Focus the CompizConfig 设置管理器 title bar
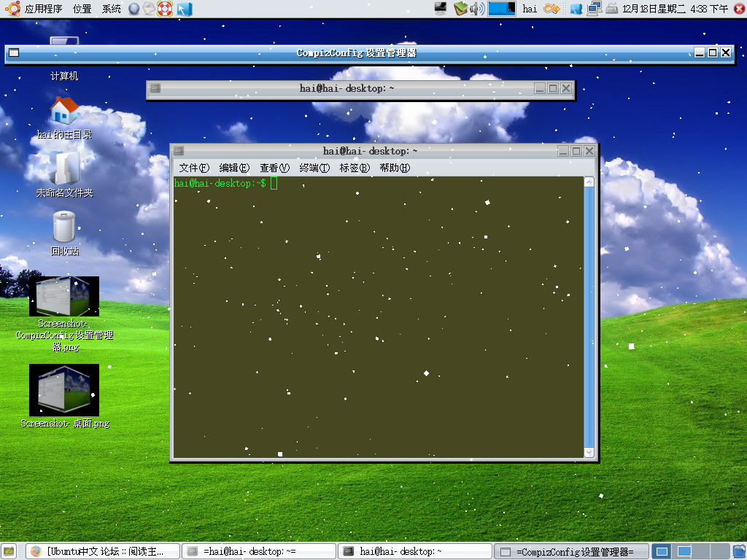747x560 pixels. [x=356, y=52]
